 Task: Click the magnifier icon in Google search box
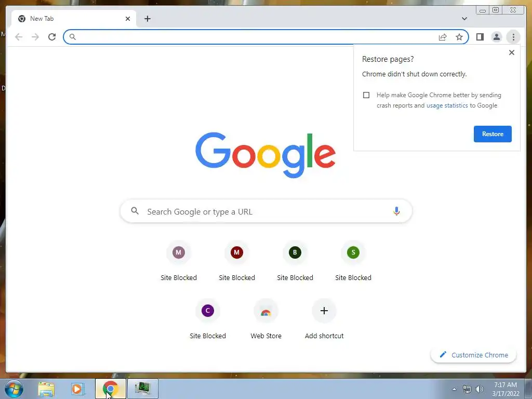click(135, 211)
